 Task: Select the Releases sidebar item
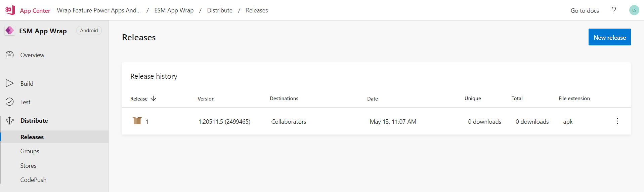tap(55, 137)
